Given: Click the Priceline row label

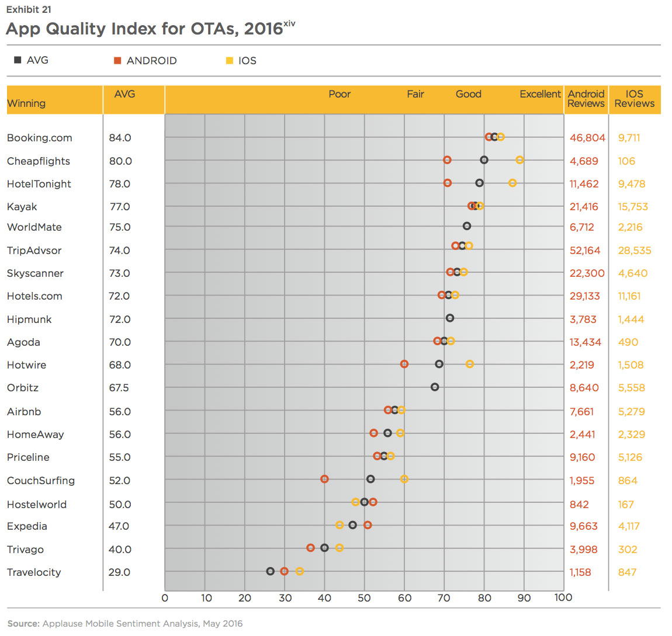Looking at the screenshot, I should (x=28, y=457).
